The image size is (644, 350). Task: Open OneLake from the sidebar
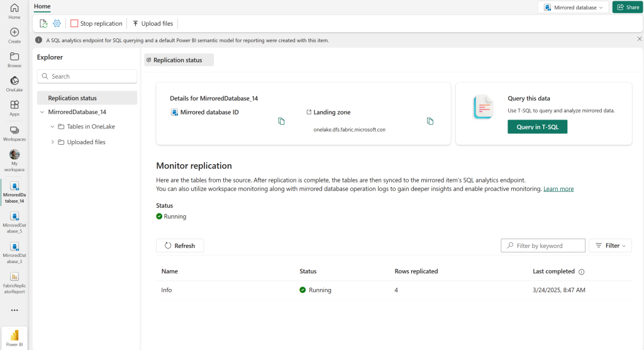click(14, 84)
